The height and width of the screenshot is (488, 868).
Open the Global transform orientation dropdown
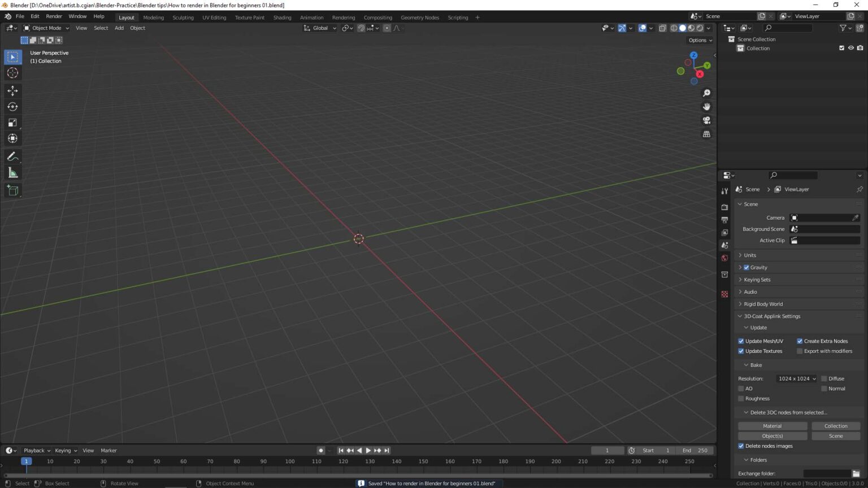tap(320, 28)
